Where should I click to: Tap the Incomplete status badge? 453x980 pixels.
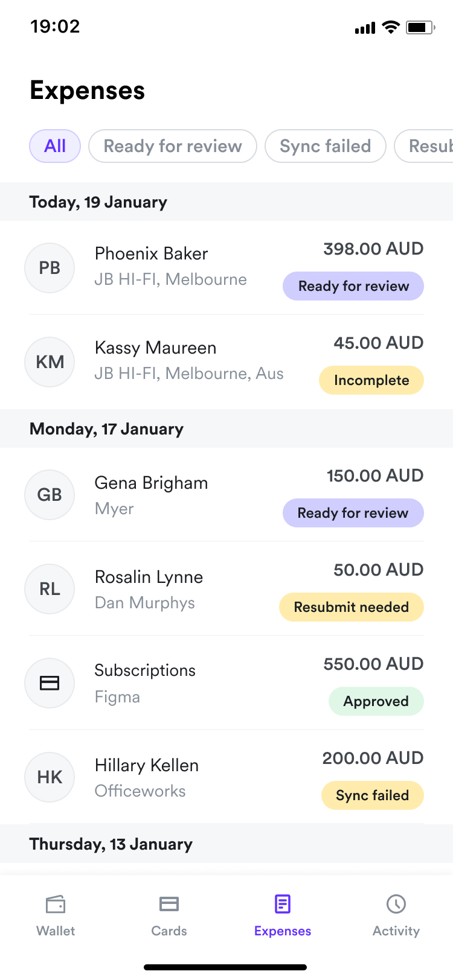click(x=371, y=380)
